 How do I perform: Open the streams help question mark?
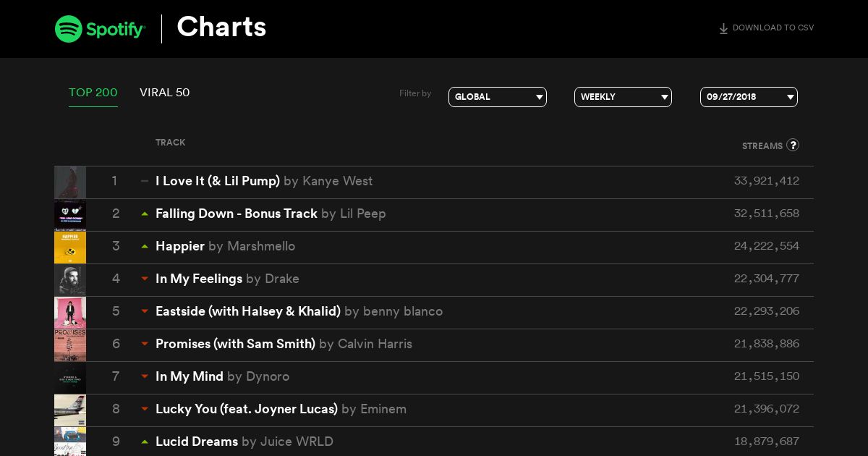coord(793,145)
